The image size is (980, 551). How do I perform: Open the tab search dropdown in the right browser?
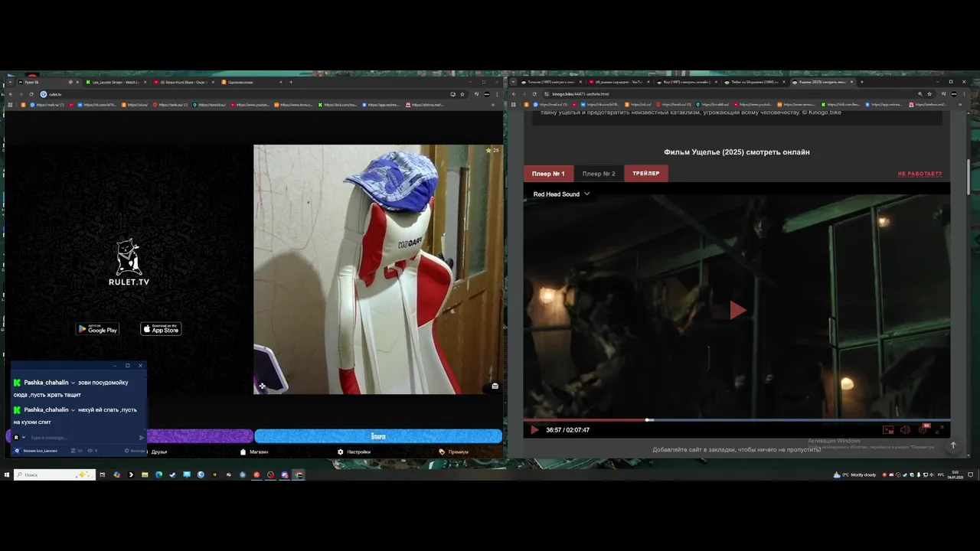(513, 82)
